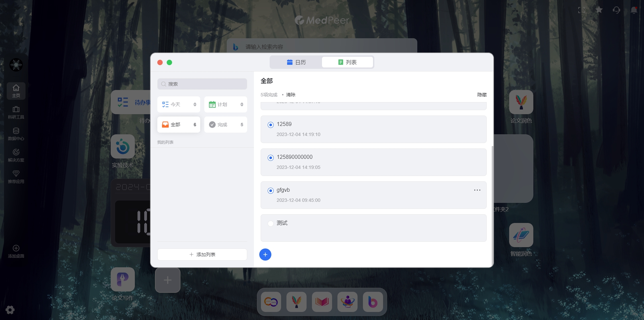The height and width of the screenshot is (320, 644).
Task: Open the person with orbit icon in dock
Action: (347, 302)
